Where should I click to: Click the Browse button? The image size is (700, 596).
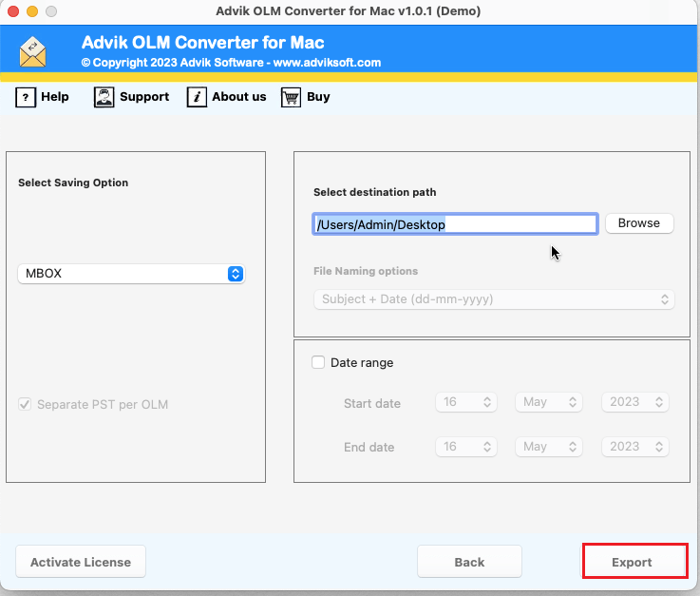639,223
